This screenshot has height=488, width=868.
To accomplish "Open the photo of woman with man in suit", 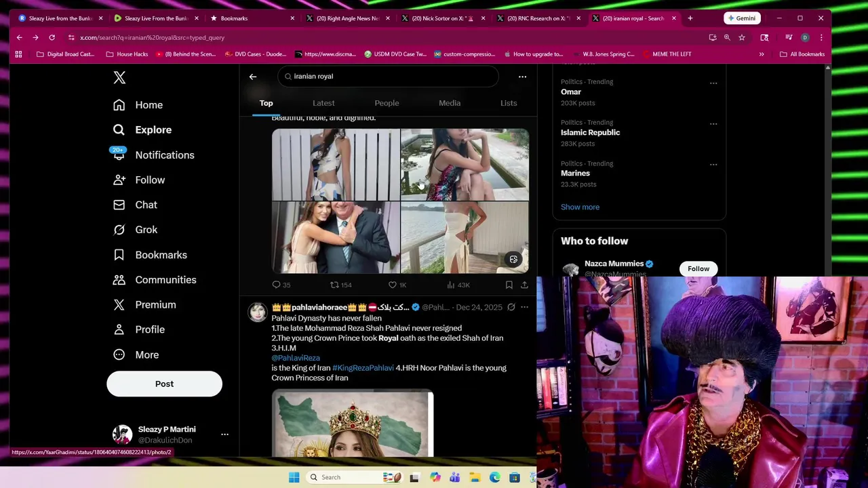I will click(x=336, y=237).
